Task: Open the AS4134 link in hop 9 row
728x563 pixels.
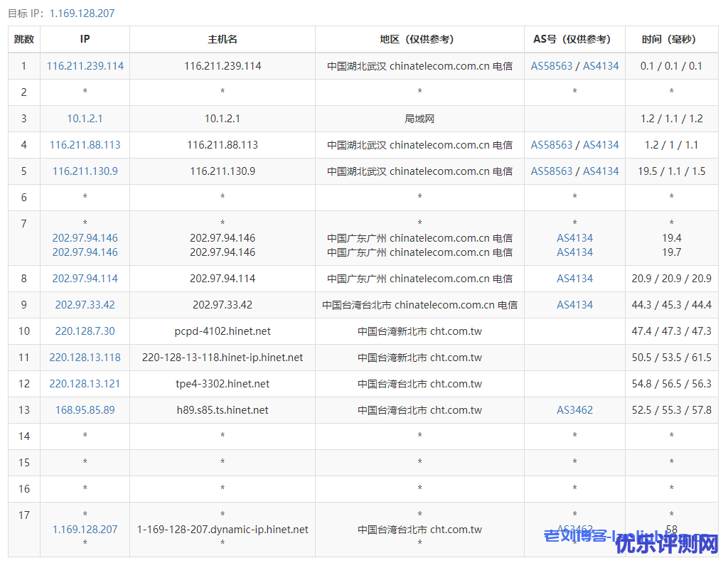Action: (574, 305)
